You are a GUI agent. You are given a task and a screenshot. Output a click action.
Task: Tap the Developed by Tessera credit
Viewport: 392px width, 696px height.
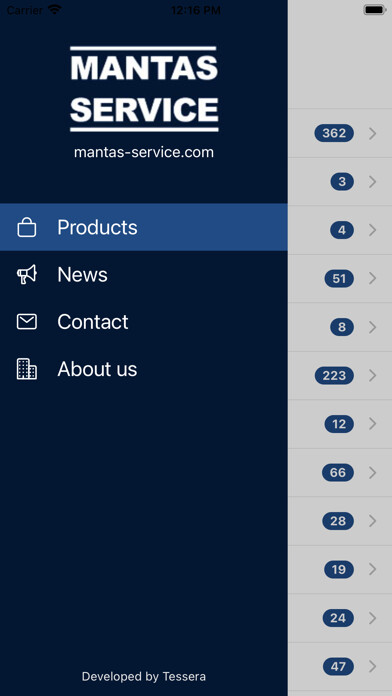(144, 676)
